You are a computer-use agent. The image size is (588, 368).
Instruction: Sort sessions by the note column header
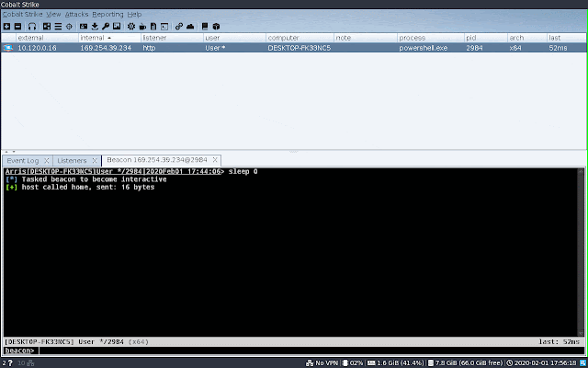366,38
